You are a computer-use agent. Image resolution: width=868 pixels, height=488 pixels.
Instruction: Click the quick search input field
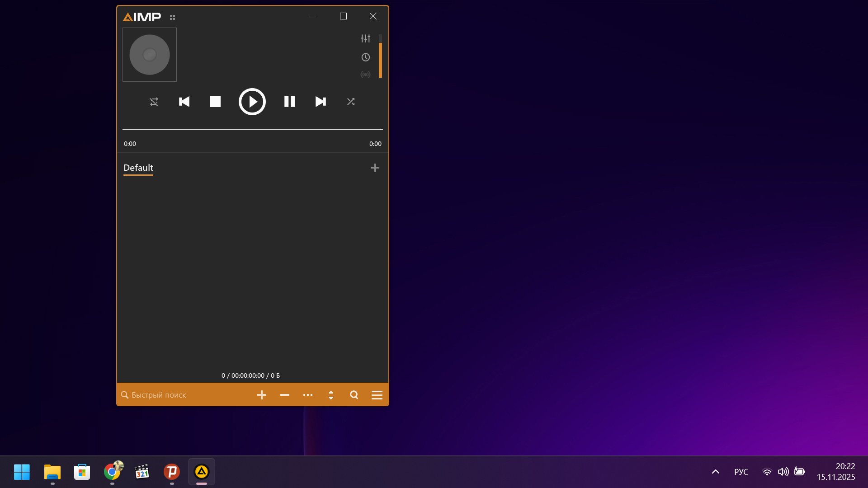coord(181,395)
